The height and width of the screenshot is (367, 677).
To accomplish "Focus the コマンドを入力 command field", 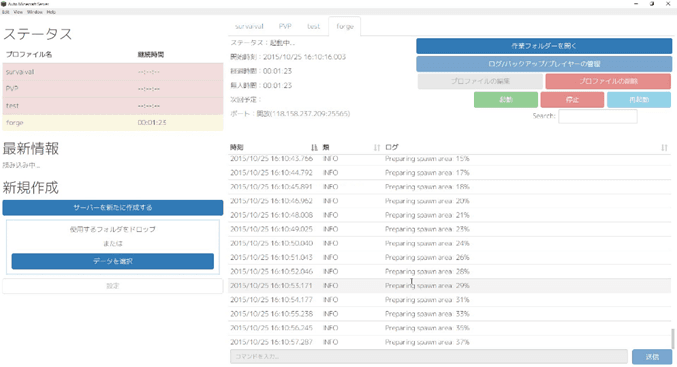I will [x=428, y=357].
